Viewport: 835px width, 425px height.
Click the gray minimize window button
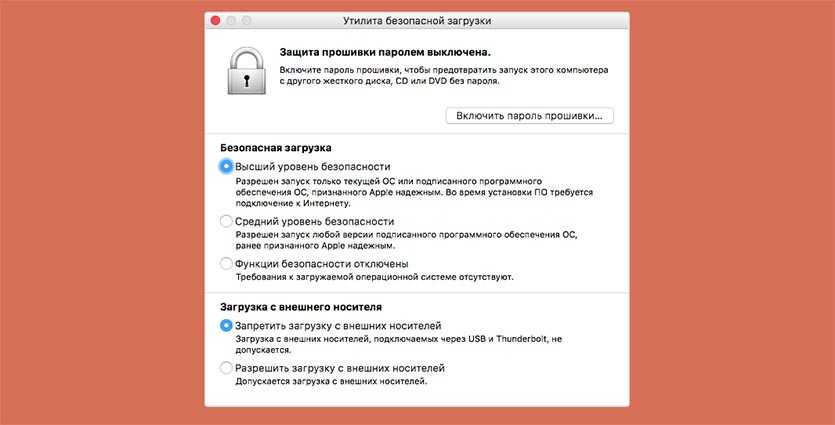pos(233,20)
